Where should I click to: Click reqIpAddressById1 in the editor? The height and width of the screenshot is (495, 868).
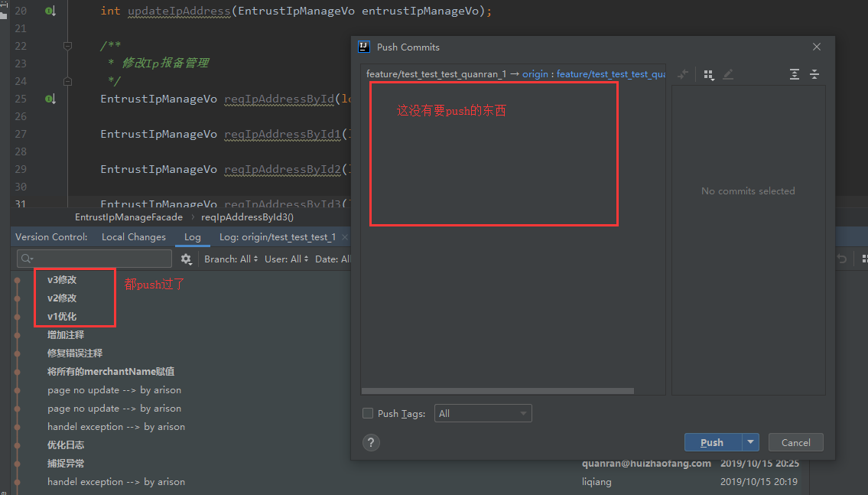(283, 134)
